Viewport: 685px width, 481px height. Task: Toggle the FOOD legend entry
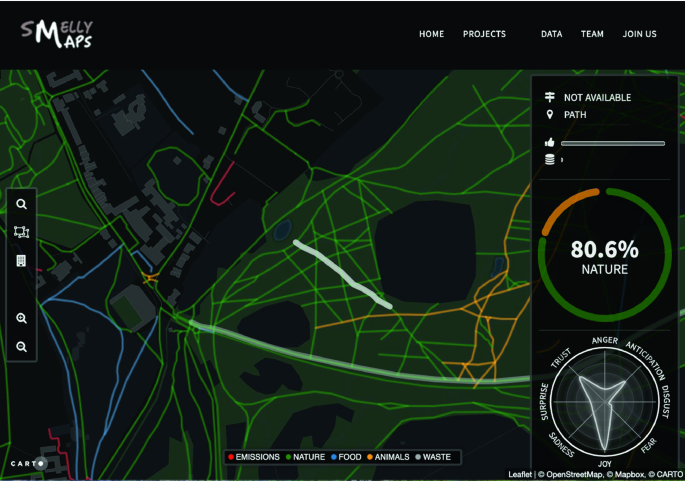tap(346, 457)
